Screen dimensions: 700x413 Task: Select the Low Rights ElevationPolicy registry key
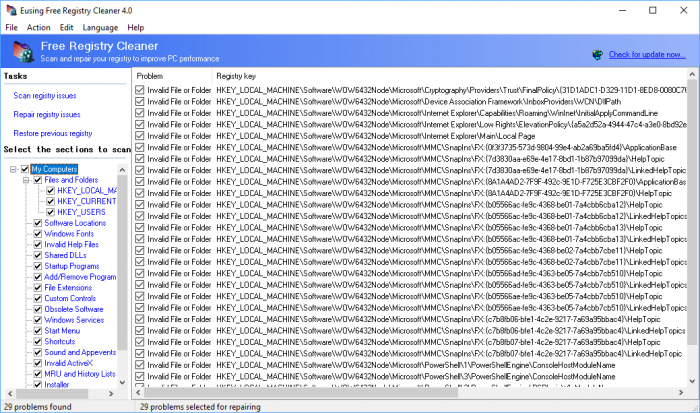(x=451, y=125)
